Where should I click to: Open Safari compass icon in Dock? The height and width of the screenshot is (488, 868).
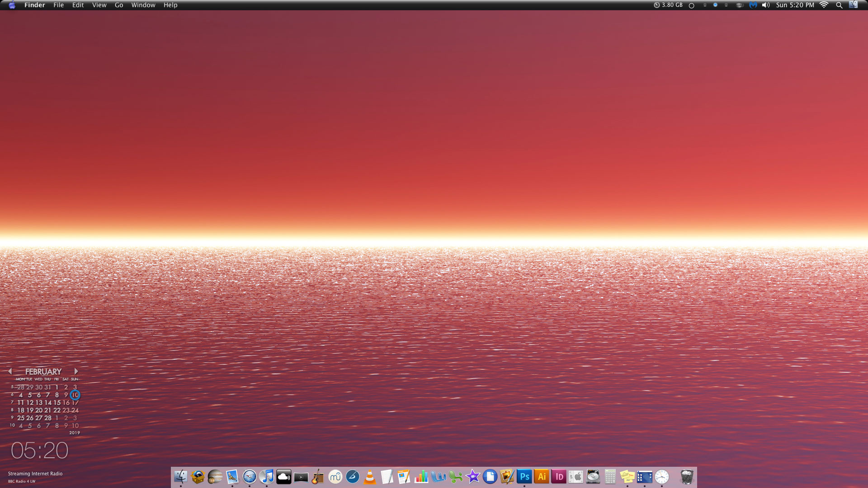(x=250, y=477)
